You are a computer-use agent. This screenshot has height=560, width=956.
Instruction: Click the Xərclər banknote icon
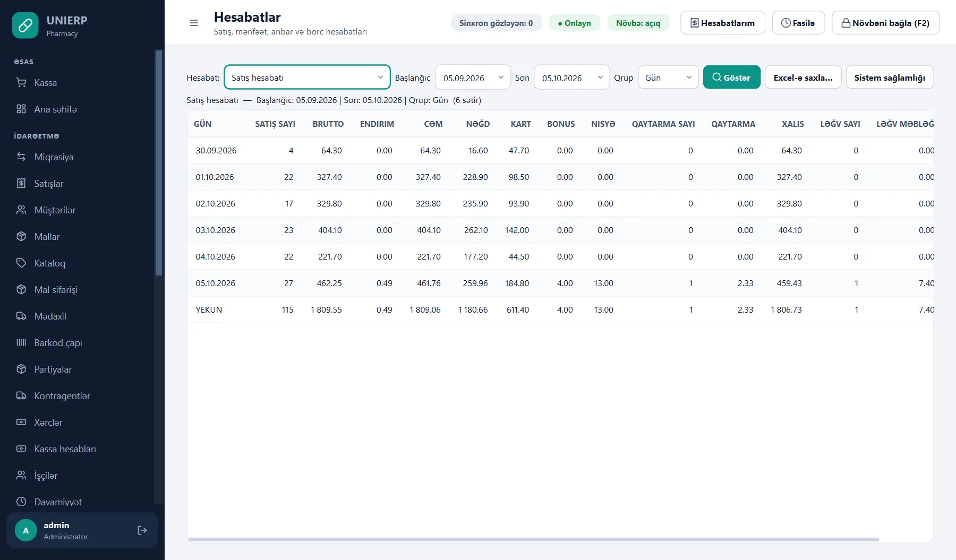click(x=21, y=422)
